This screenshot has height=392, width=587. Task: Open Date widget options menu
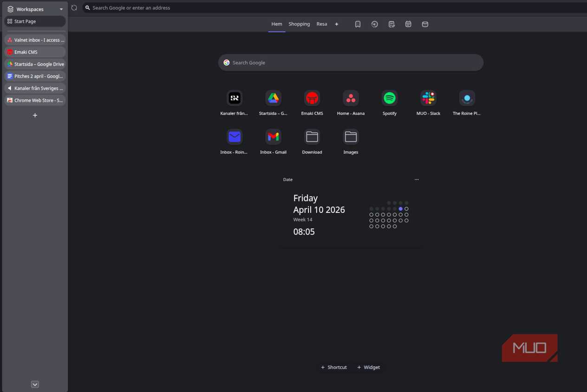pyautogui.click(x=417, y=179)
